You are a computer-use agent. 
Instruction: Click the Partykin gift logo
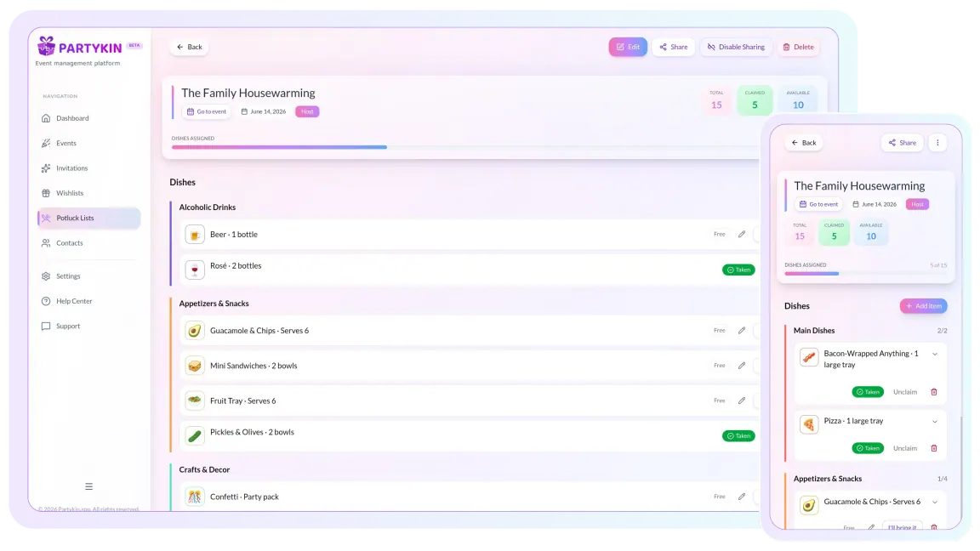point(46,47)
